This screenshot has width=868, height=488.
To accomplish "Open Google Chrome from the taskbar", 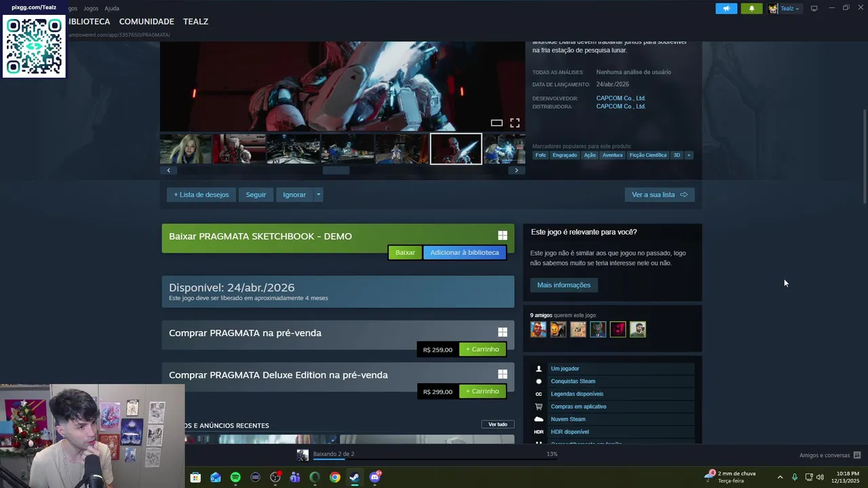I will [335, 477].
